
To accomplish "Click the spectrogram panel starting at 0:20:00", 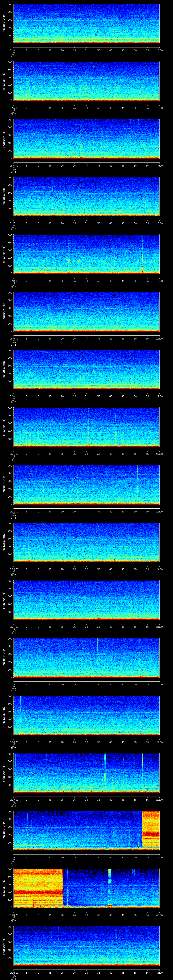I will (x=87, y=369).
